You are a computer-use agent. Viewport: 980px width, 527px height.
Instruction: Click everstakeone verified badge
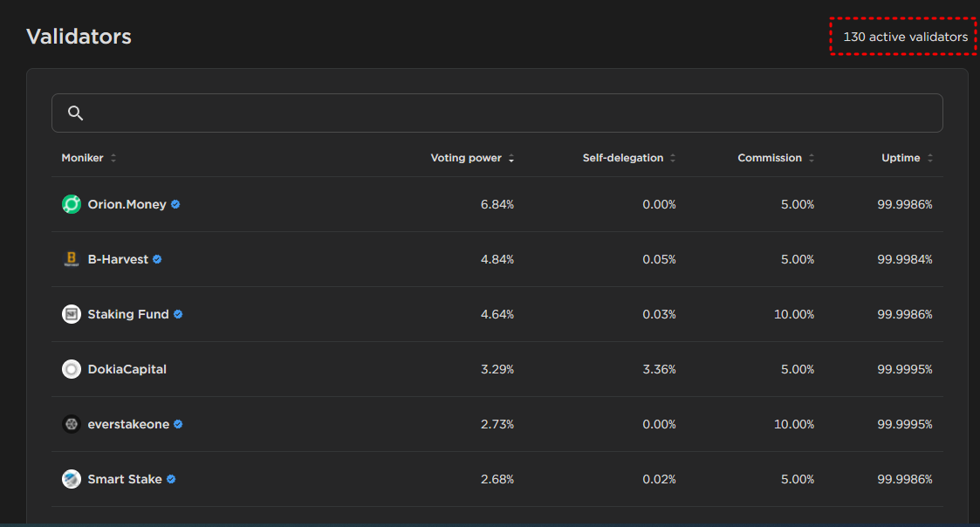tap(178, 424)
